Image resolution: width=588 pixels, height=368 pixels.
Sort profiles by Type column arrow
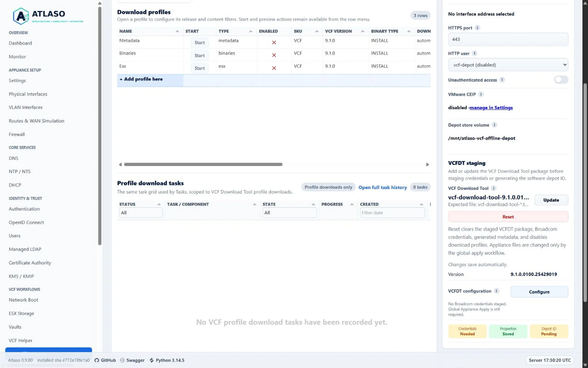(251, 31)
